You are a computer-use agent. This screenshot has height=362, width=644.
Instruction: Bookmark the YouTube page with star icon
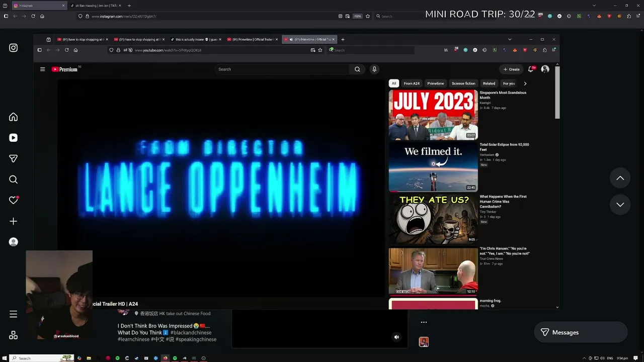point(320,50)
